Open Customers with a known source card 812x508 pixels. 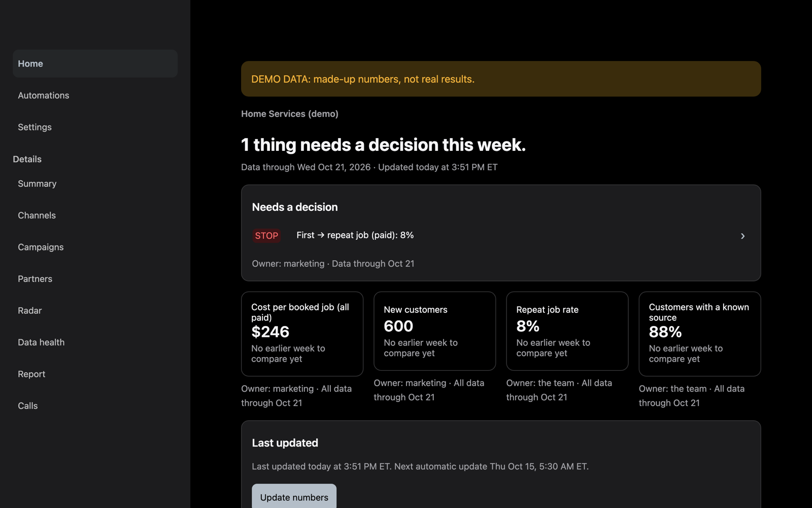pyautogui.click(x=699, y=334)
